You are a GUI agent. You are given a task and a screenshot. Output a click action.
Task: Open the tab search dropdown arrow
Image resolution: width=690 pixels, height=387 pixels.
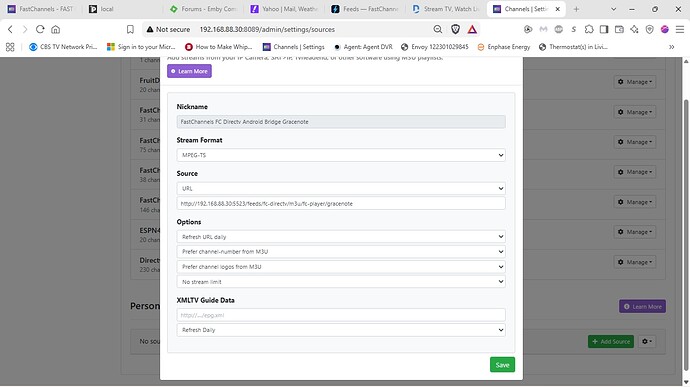pos(613,9)
